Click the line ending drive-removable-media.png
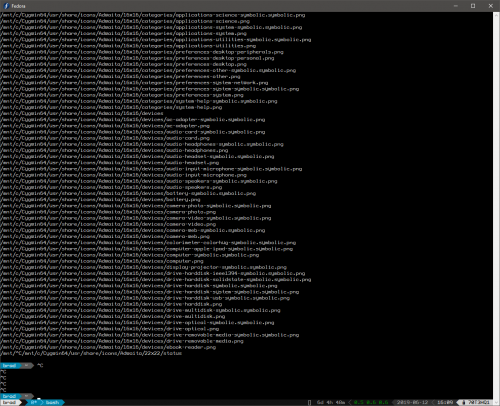 coord(122,341)
